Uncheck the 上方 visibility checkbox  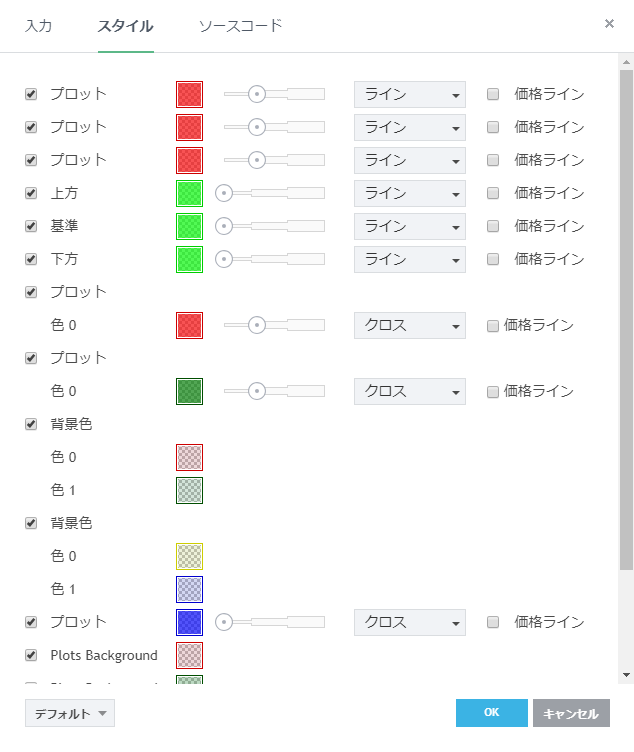point(31,193)
